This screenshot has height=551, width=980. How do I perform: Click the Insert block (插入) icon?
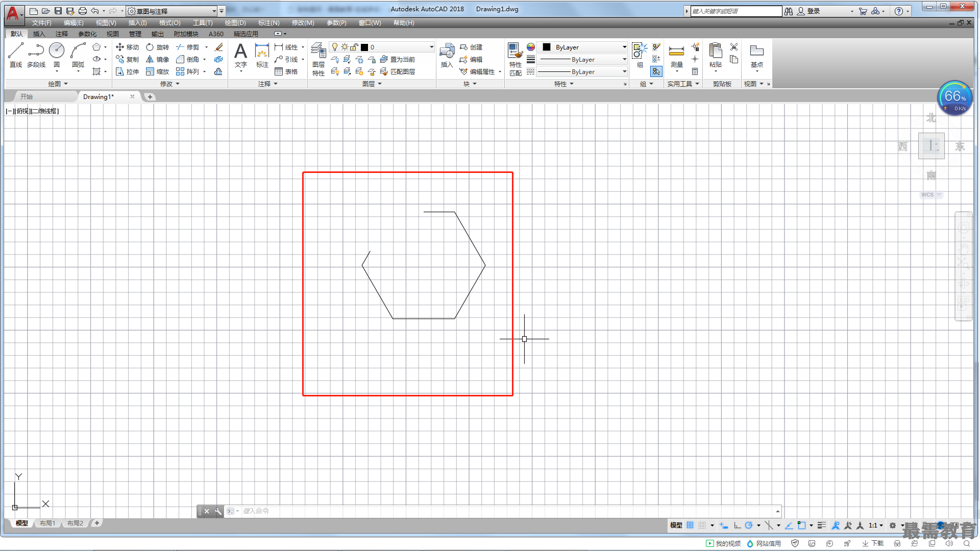point(447,55)
